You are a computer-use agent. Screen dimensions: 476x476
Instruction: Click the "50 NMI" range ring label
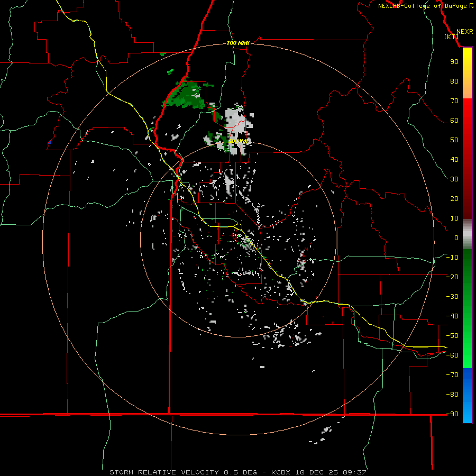coord(238,141)
